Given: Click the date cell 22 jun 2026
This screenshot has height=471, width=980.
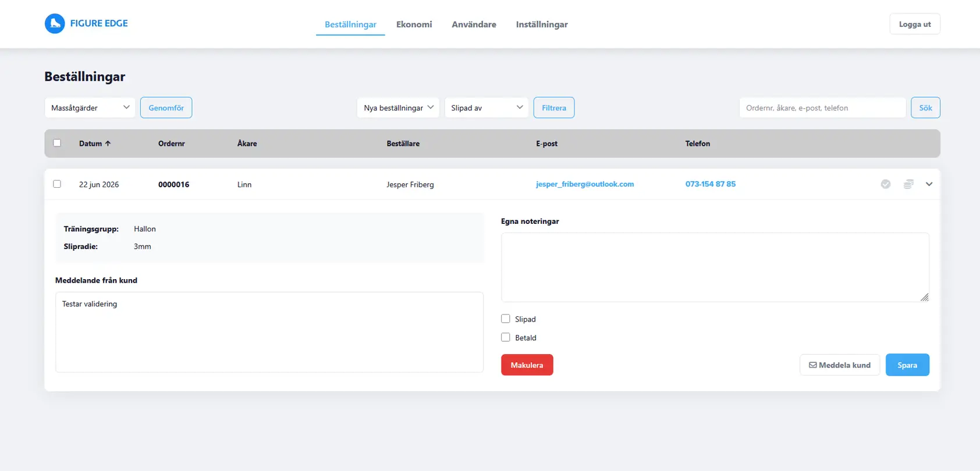Looking at the screenshot, I should tap(99, 184).
